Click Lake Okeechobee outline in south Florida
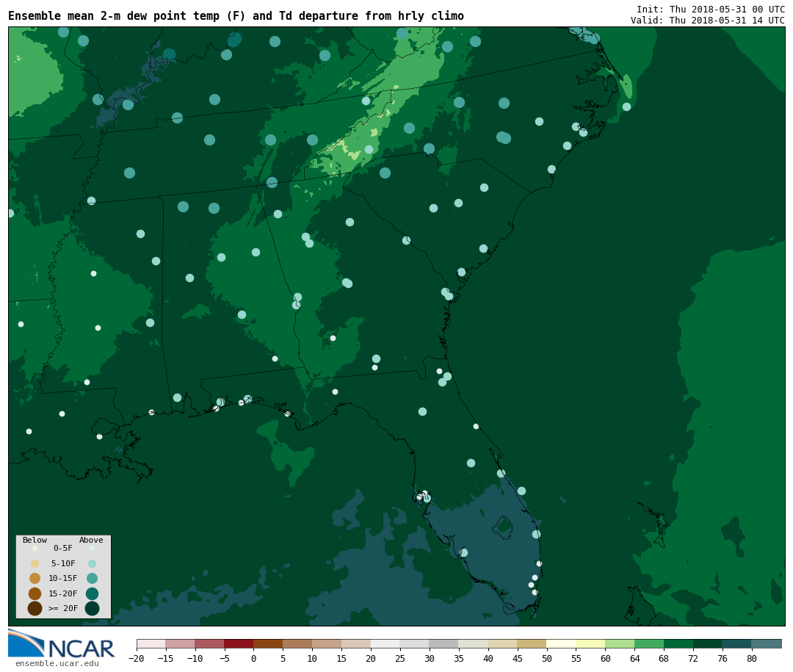The height and width of the screenshot is (672, 793). pos(503,527)
